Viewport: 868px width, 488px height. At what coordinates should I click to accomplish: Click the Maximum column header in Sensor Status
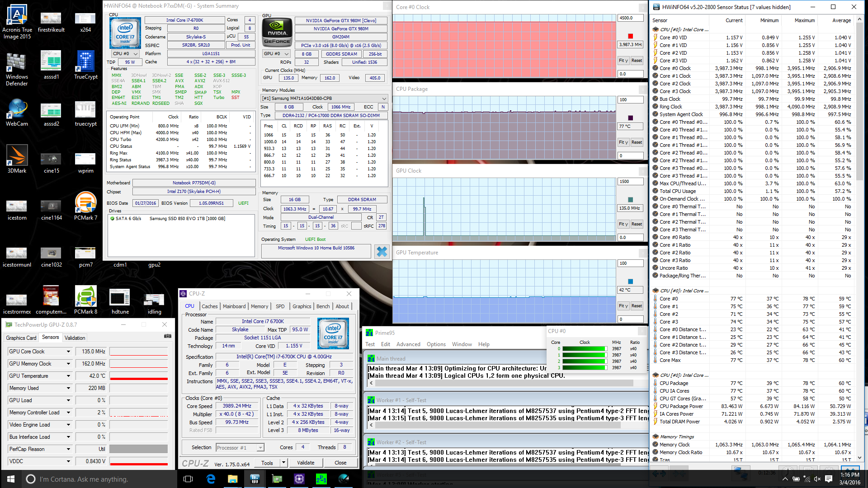pyautogui.click(x=804, y=20)
